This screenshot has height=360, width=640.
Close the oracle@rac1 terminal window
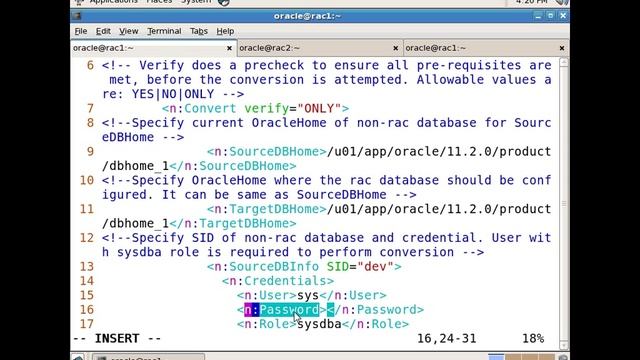[563, 16]
